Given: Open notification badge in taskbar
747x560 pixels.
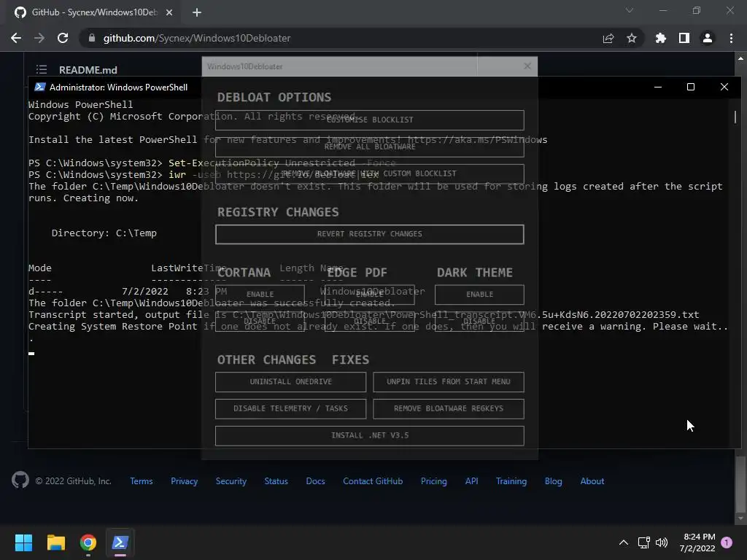Looking at the screenshot, I should 727,542.
